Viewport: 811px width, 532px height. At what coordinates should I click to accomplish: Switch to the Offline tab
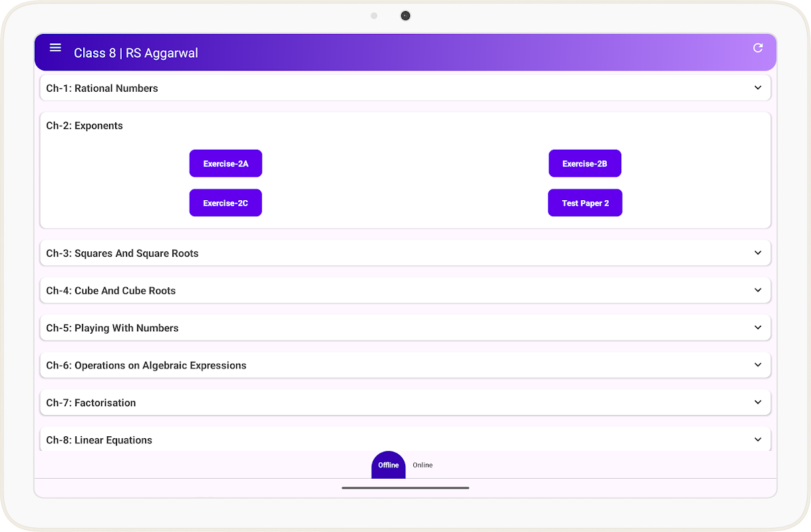389,465
